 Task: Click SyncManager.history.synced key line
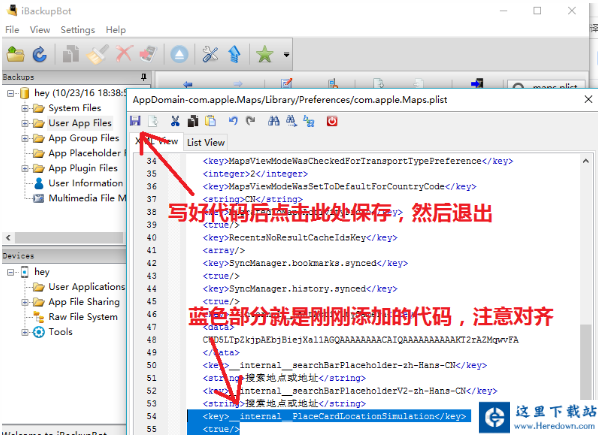click(x=300, y=289)
